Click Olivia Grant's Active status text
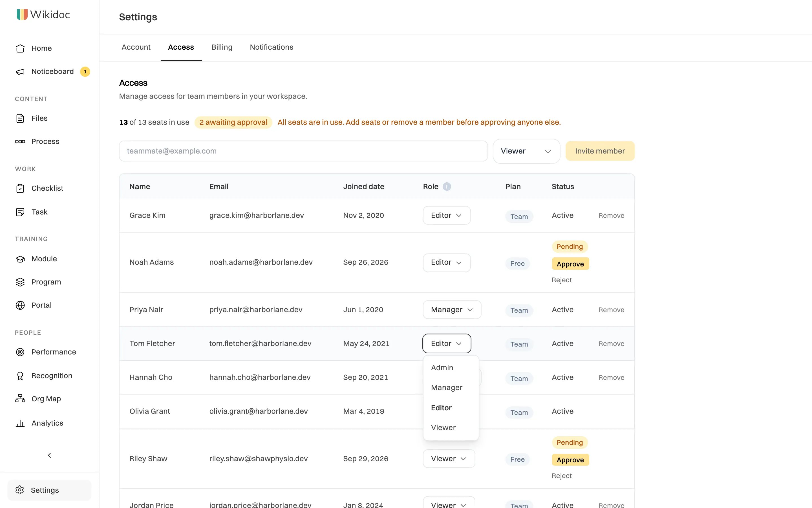This screenshot has height=508, width=812. (x=562, y=411)
